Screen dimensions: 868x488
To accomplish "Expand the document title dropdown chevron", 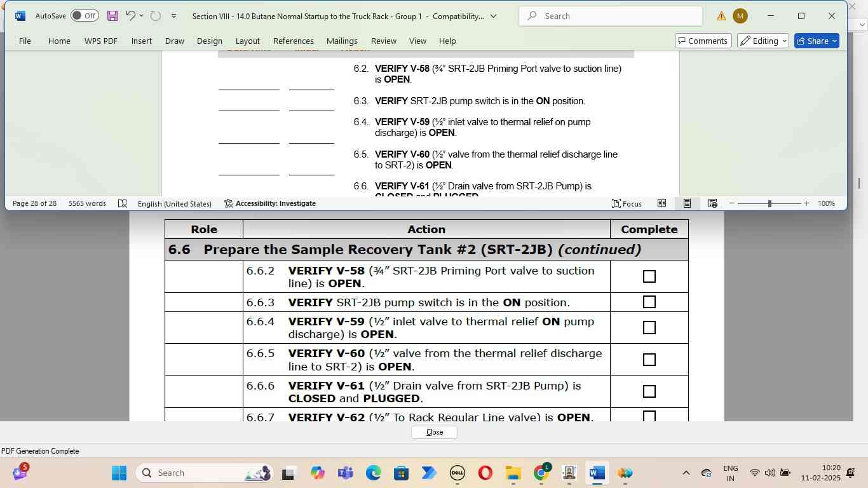I will click(494, 16).
